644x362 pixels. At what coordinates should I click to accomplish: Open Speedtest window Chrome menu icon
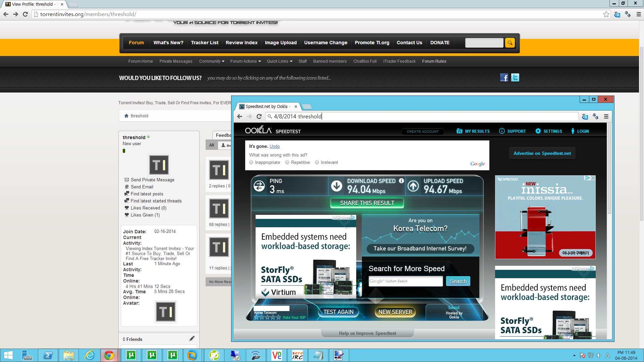tap(606, 116)
